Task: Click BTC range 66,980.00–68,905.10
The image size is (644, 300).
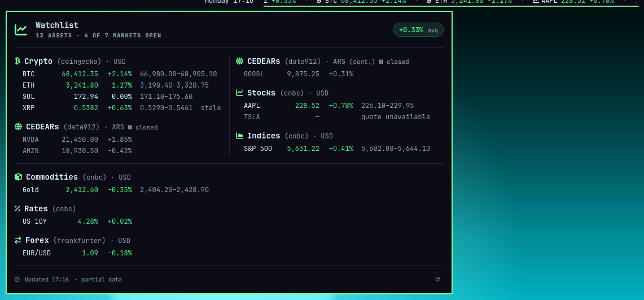Action: coord(178,75)
